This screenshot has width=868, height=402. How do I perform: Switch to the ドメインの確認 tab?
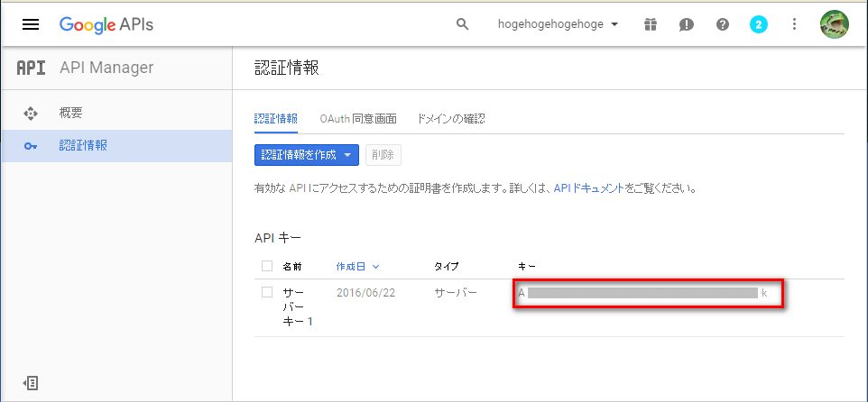(452, 119)
